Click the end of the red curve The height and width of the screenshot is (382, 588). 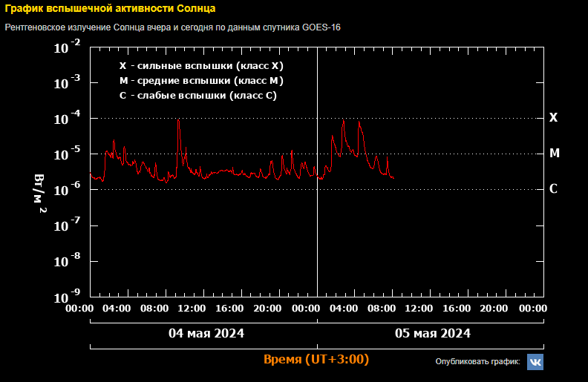(393, 178)
